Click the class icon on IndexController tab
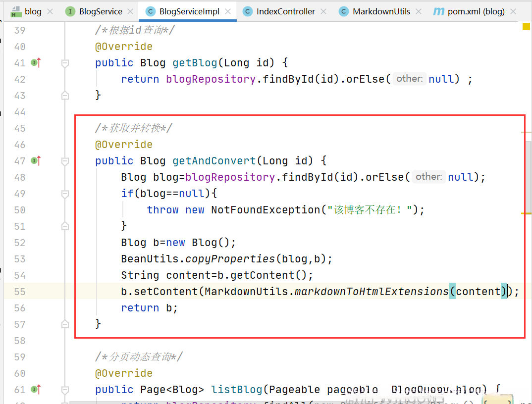The width and height of the screenshot is (532, 404). point(248,11)
